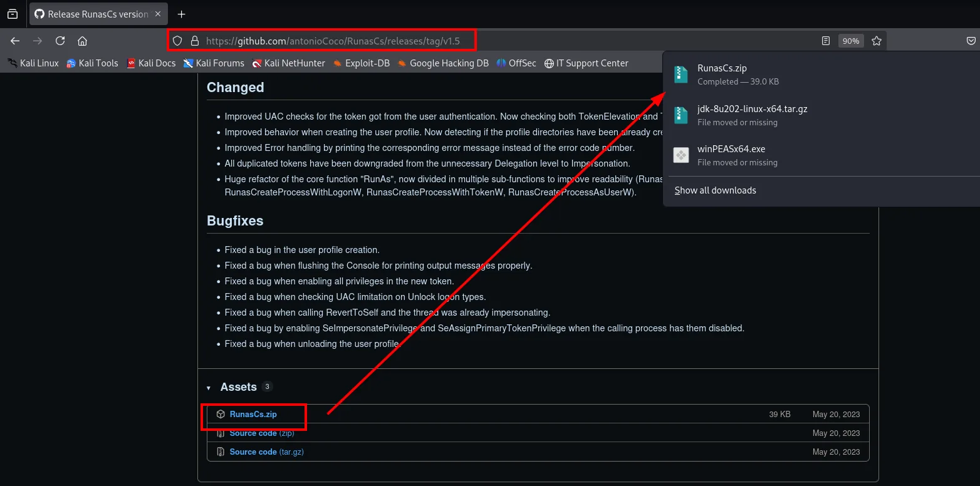Click May 20, 2023 in the Source code (tar.gz) row
The height and width of the screenshot is (486, 980).
[836, 452]
